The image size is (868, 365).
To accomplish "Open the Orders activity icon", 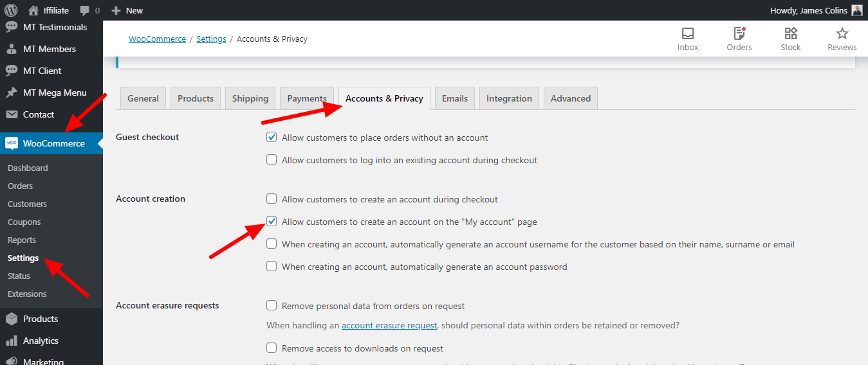I will coord(739,33).
